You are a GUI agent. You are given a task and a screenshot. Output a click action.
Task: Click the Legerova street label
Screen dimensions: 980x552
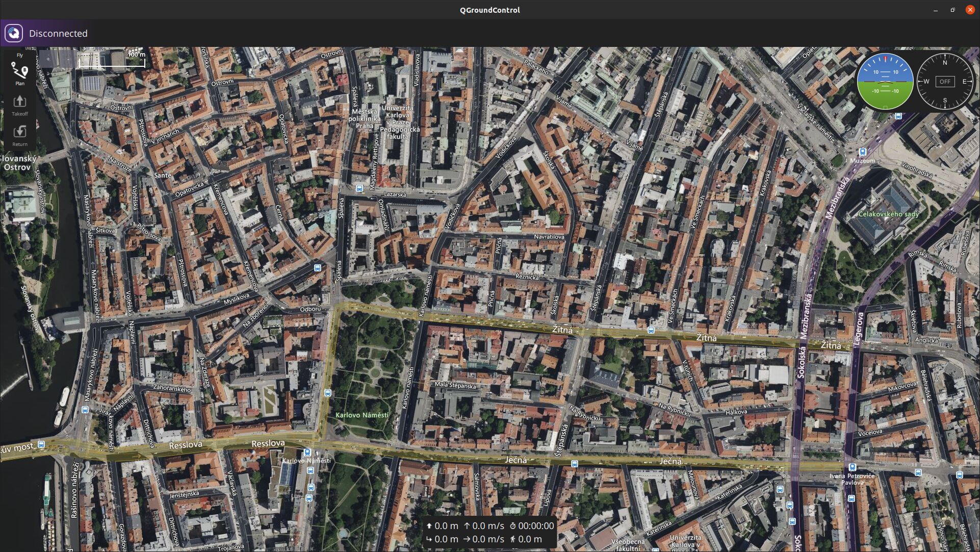click(859, 329)
